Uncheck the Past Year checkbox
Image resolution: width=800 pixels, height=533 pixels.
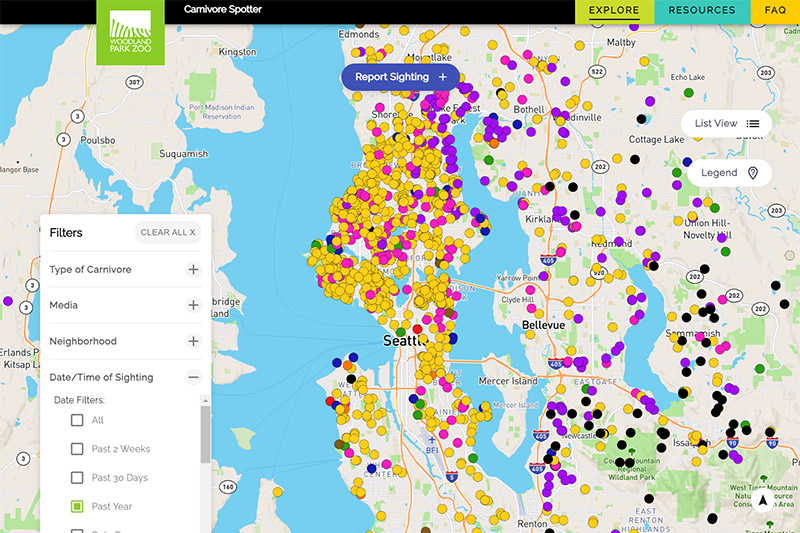77,506
